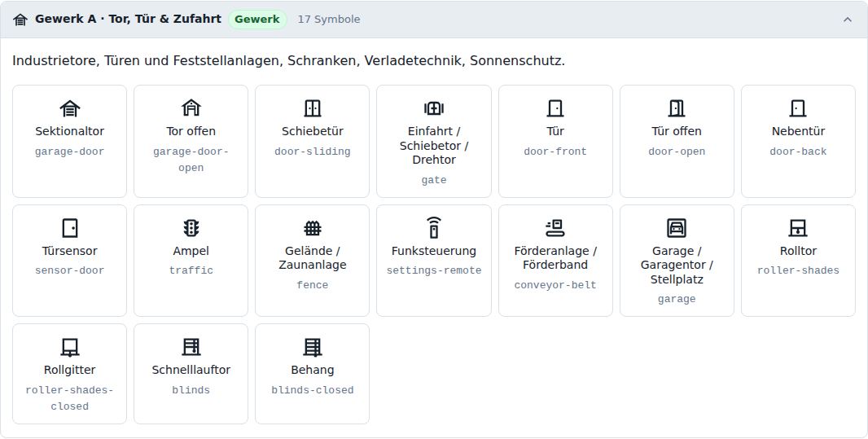Click the 'sensor-door' code label
Viewport: 868px width, 439px height.
point(70,270)
